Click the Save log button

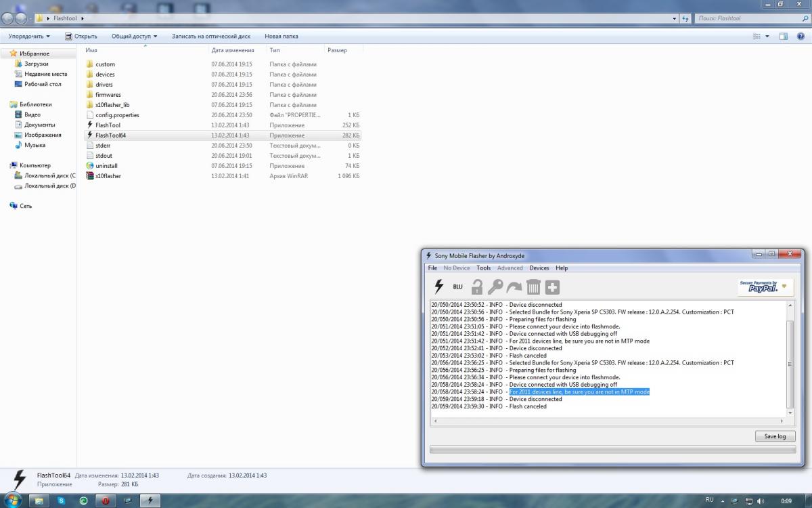[x=775, y=436]
